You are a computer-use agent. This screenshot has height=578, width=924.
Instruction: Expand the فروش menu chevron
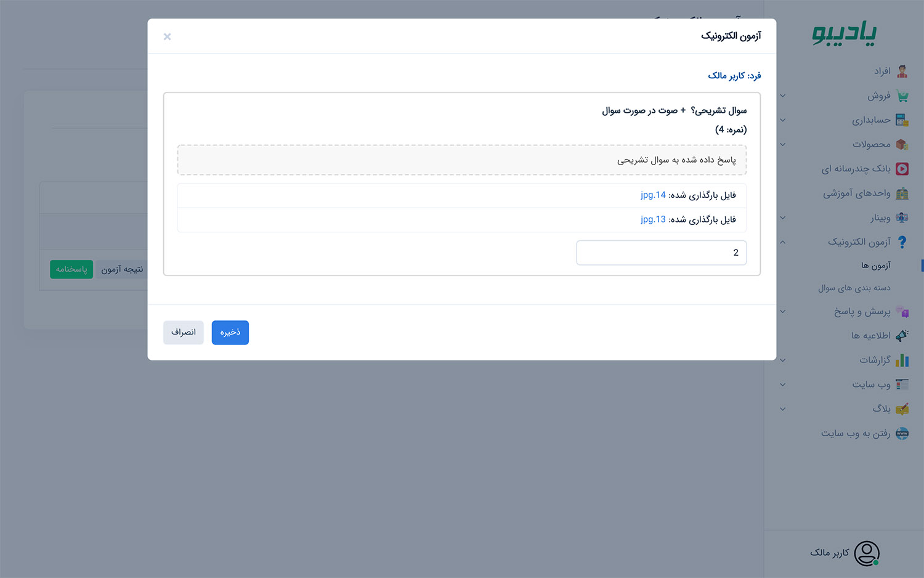[783, 96]
